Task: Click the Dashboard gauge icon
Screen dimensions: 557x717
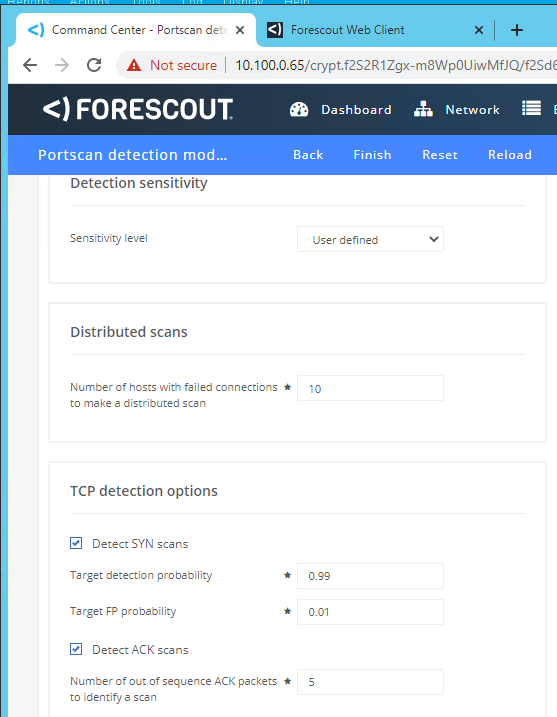Action: point(299,110)
